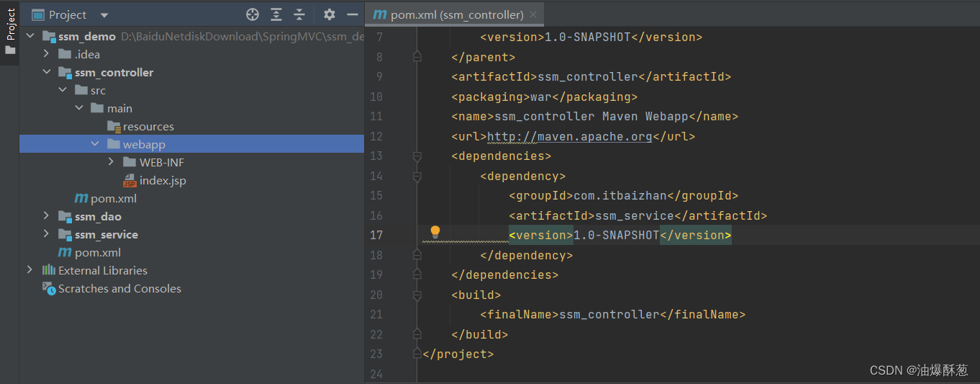Select the root-level pom.xml file
Image resolution: width=980 pixels, height=384 pixels.
tap(98, 252)
